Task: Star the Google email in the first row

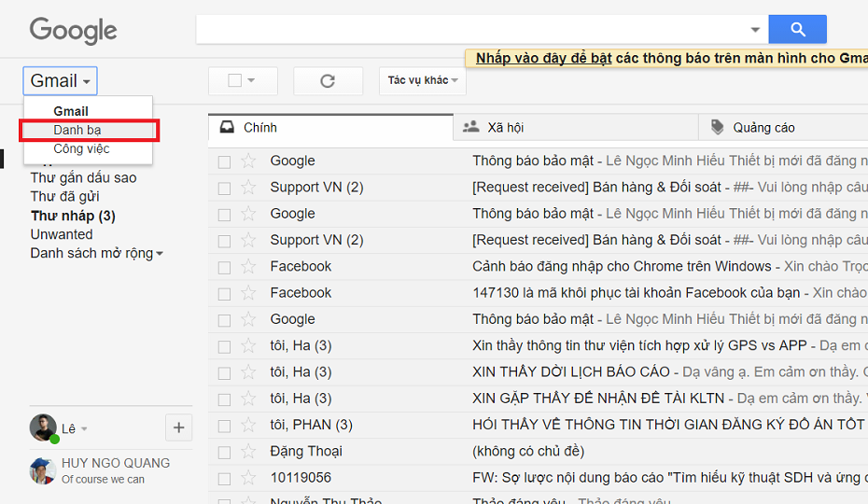Action: (248, 161)
